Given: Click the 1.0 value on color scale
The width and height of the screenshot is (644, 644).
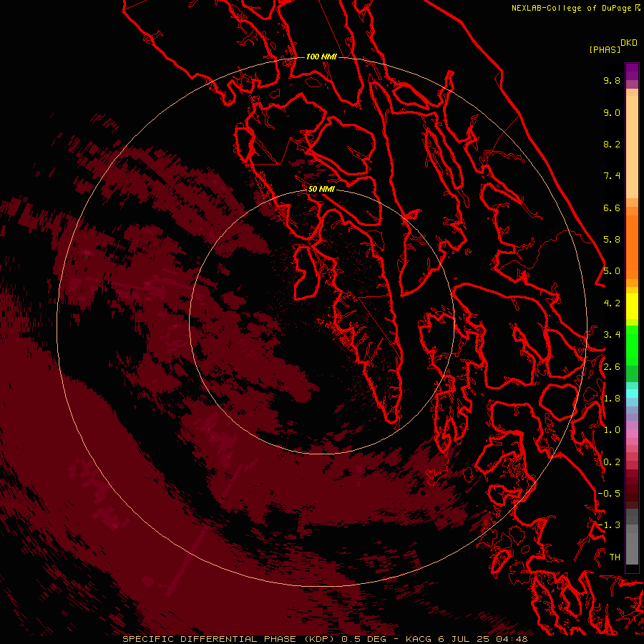Looking at the screenshot, I should (612, 430).
